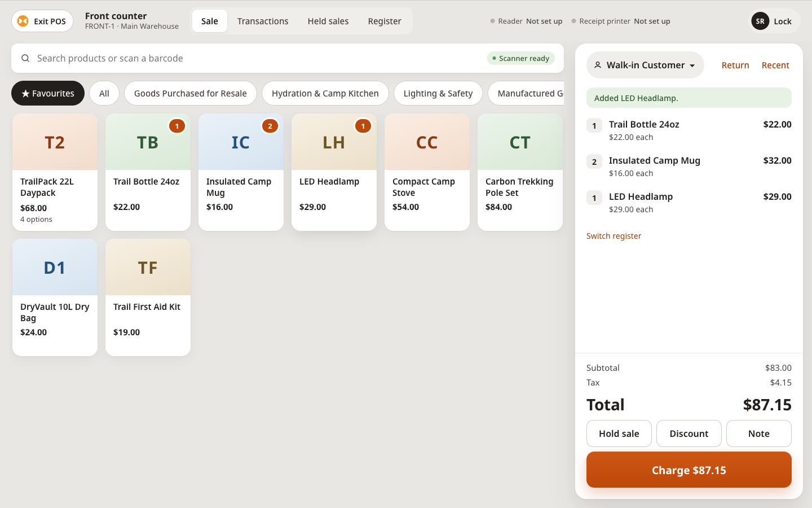Viewport: 812px width, 508px height.
Task: Click the Insulated Camp Mug cart line name
Action: point(655,160)
